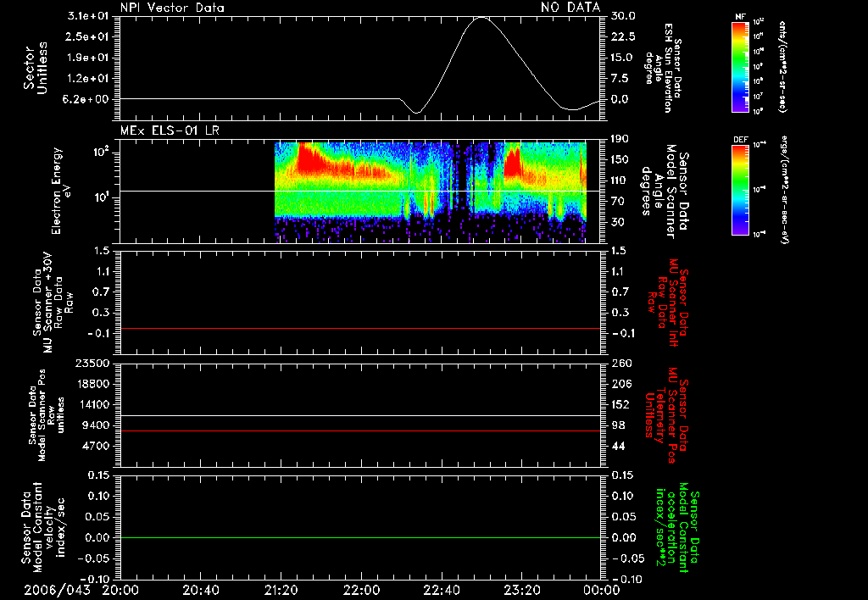Click the 'ESH Sun Elevation Angle' axis title

coord(663,68)
